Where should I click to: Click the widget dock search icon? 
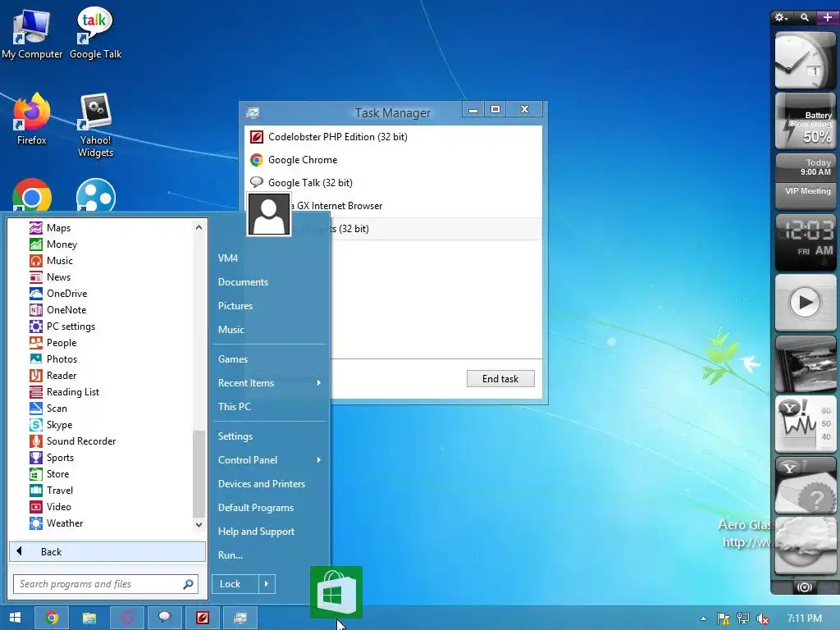[805, 18]
